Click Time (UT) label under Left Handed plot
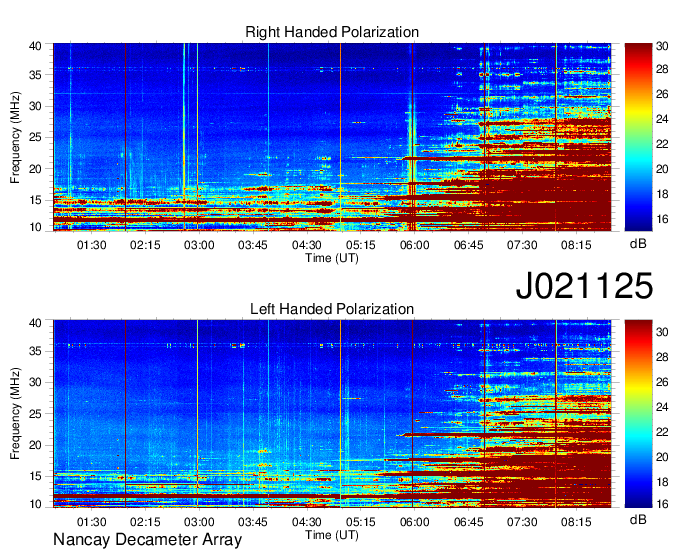Image resolution: width=680 pixels, height=552 pixels. (x=332, y=535)
